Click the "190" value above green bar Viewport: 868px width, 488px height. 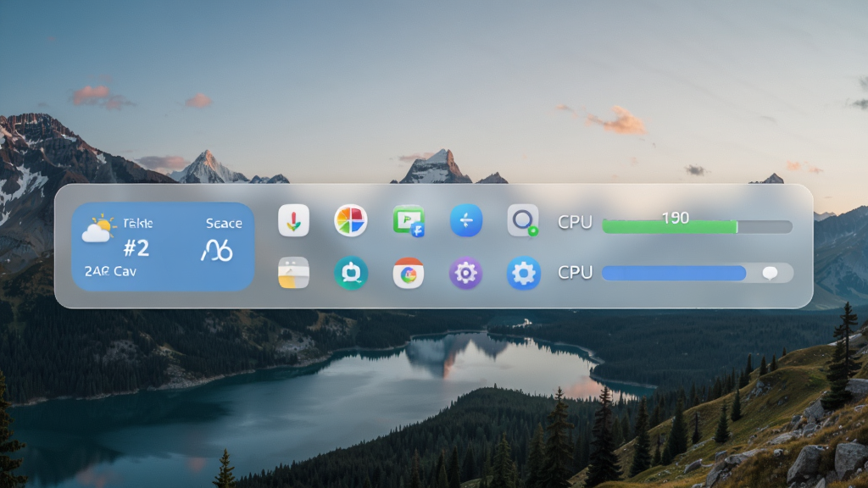pyautogui.click(x=676, y=218)
